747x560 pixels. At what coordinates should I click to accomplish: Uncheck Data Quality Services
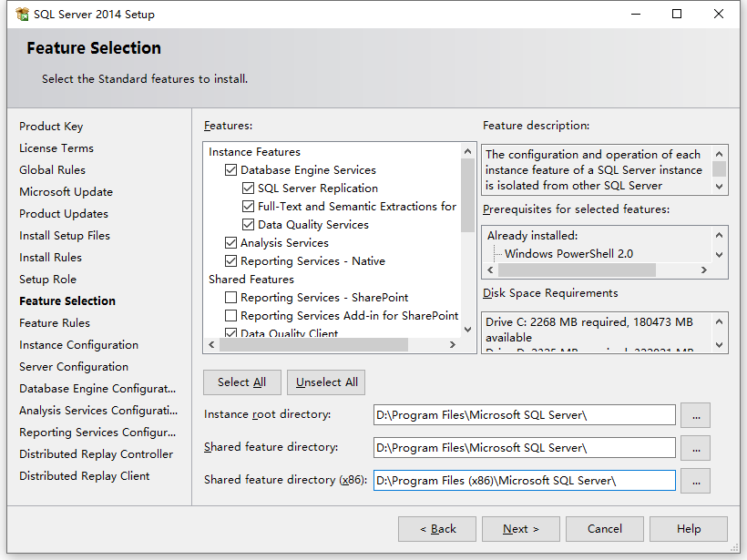coord(248,224)
